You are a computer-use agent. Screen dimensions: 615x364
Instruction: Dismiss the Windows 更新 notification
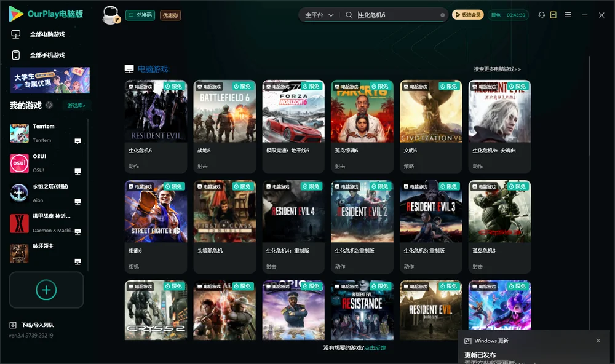click(x=598, y=341)
